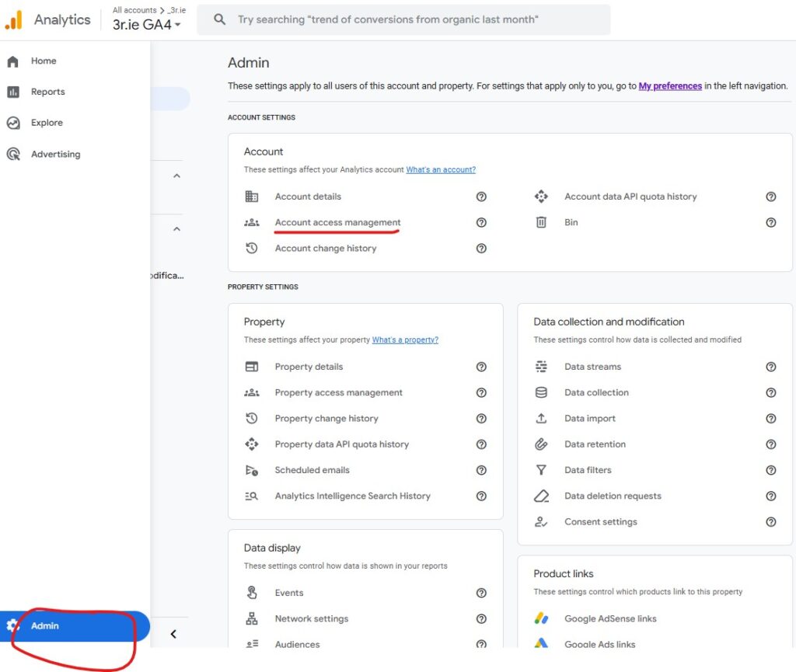Open Account access management
This screenshot has height=672, width=796.
click(x=337, y=222)
